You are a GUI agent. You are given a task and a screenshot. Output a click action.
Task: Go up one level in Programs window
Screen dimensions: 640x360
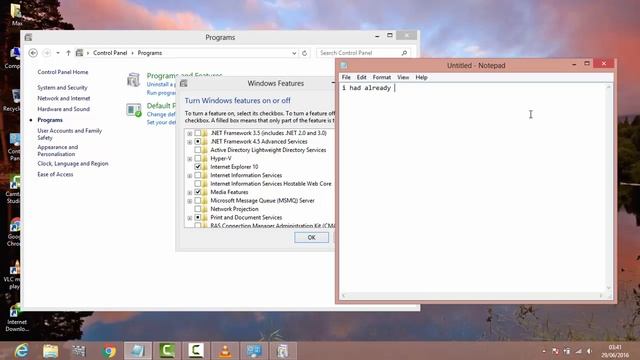click(x=68, y=53)
